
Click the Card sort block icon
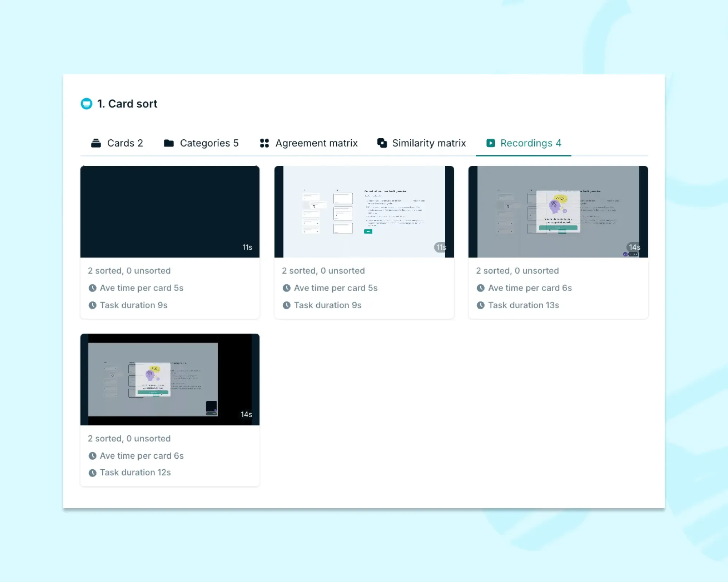(86, 104)
